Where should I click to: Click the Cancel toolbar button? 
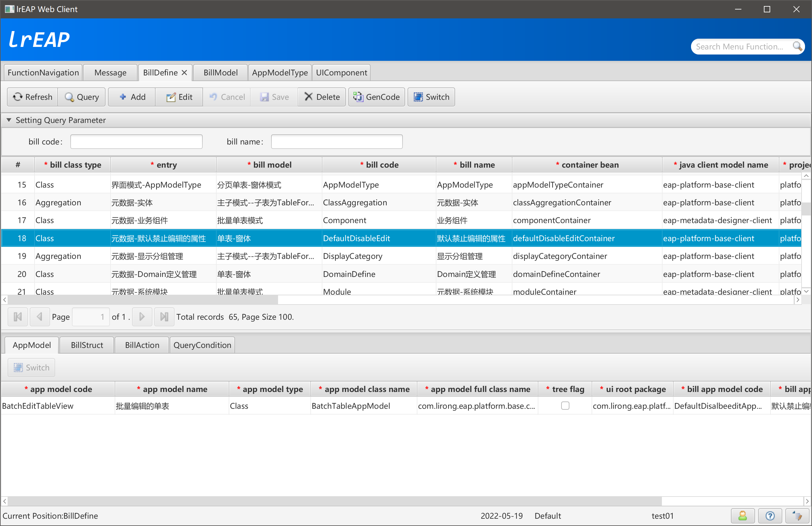click(227, 97)
